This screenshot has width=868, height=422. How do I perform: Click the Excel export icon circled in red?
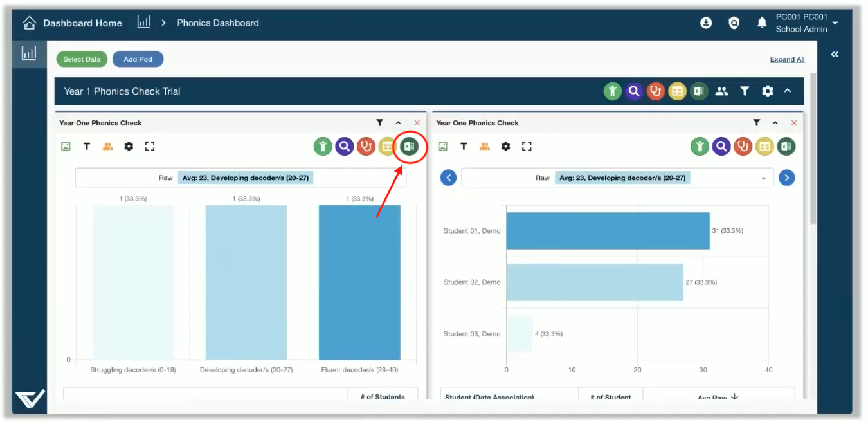409,147
